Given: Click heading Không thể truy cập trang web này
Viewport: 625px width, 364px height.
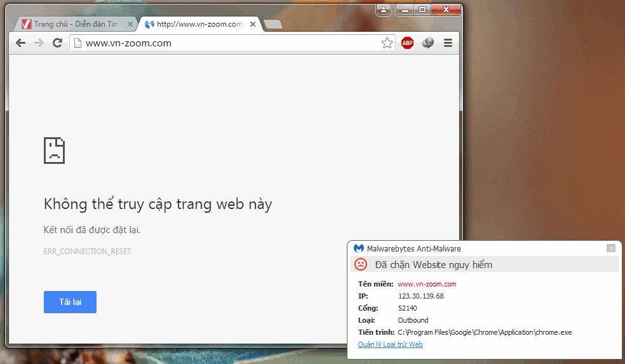Looking at the screenshot, I should (158, 204).
